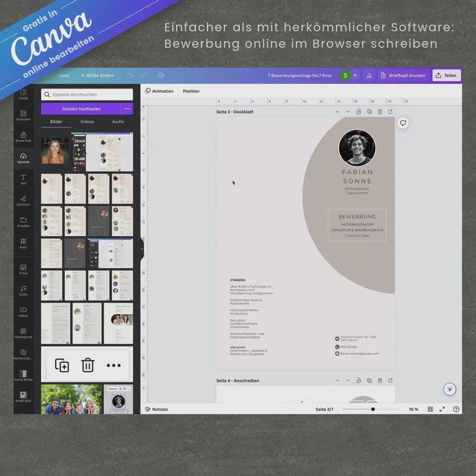Viewport: 476px width, 476px height.
Task: Open the Fotos sidebar panel
Action: [x=23, y=269]
